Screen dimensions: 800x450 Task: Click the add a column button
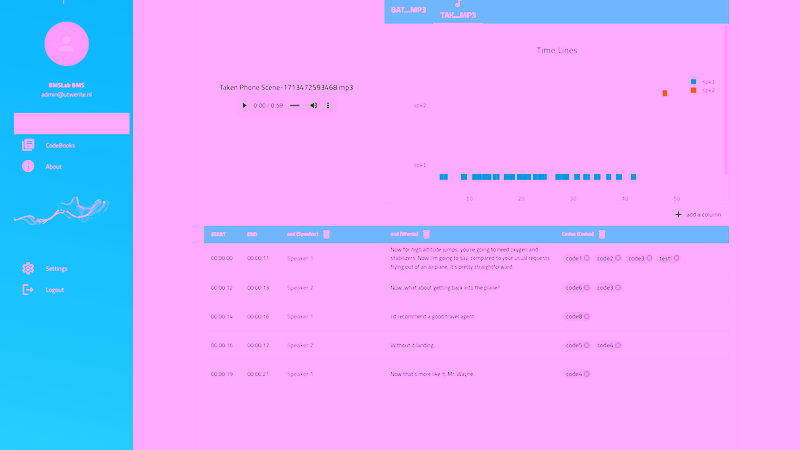click(698, 214)
